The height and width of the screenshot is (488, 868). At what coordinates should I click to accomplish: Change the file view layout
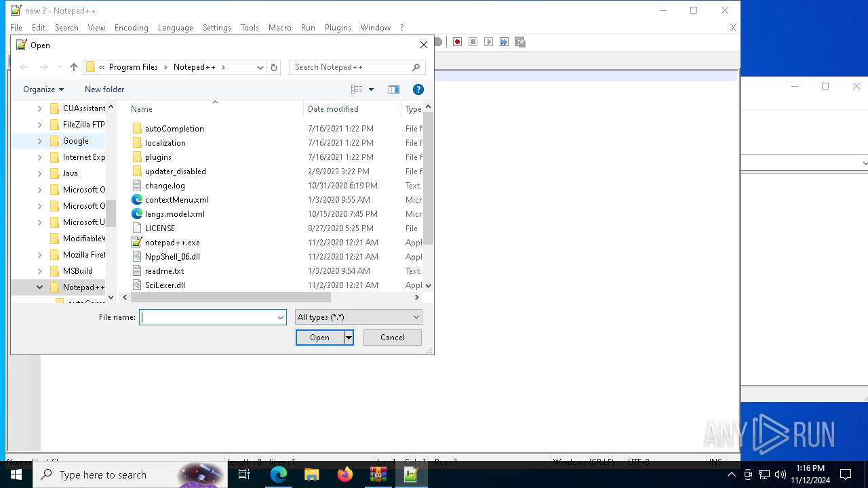point(357,89)
